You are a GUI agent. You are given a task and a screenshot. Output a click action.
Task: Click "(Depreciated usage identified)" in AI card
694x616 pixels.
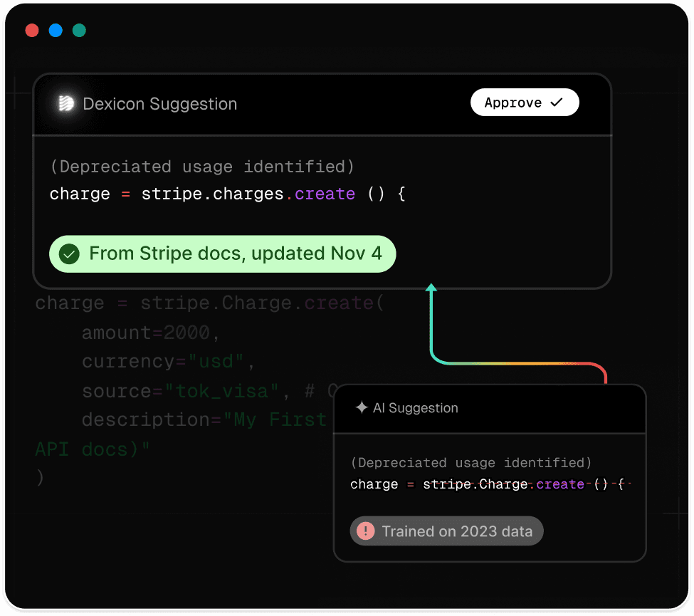pyautogui.click(x=471, y=463)
